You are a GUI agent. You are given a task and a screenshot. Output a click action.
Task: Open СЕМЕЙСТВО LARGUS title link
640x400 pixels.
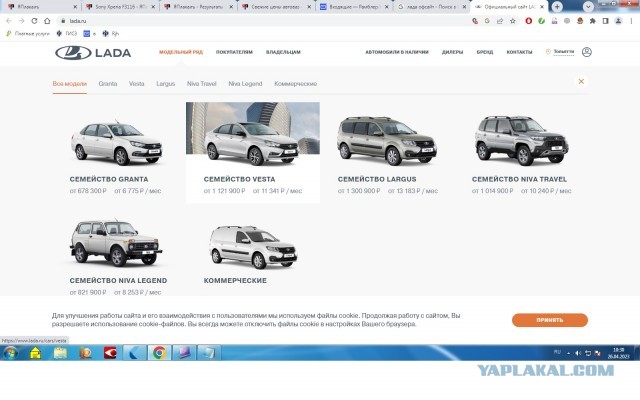click(377, 179)
